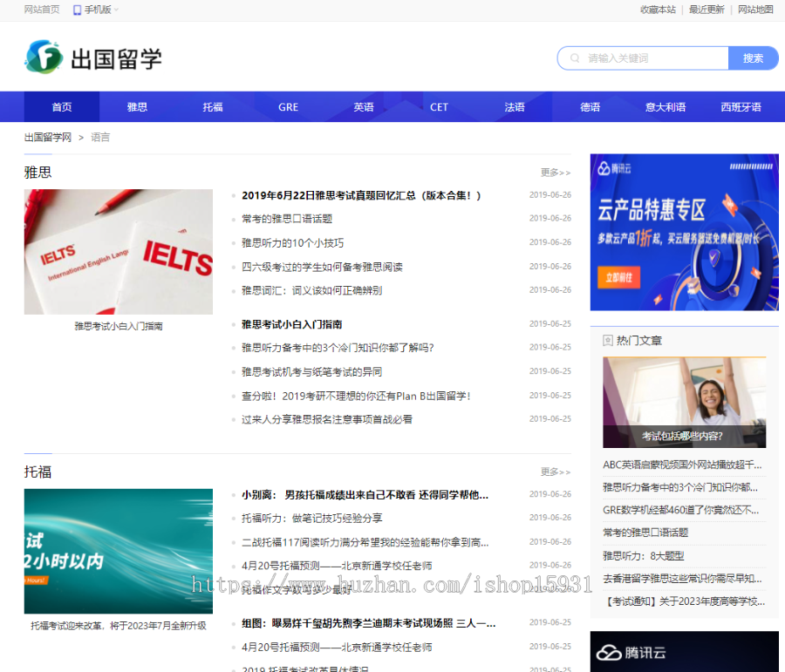The width and height of the screenshot is (785, 672).
Task: Select 托福 in navigation bar
Action: (x=213, y=106)
